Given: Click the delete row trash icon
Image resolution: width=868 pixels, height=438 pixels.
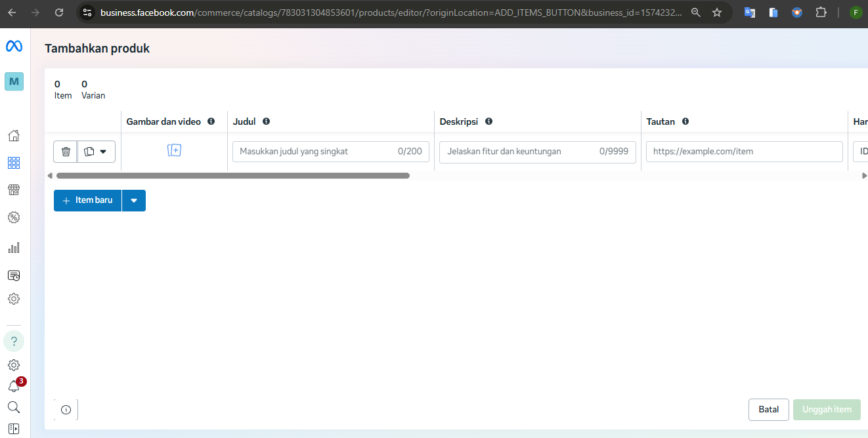Looking at the screenshot, I should 66,152.
